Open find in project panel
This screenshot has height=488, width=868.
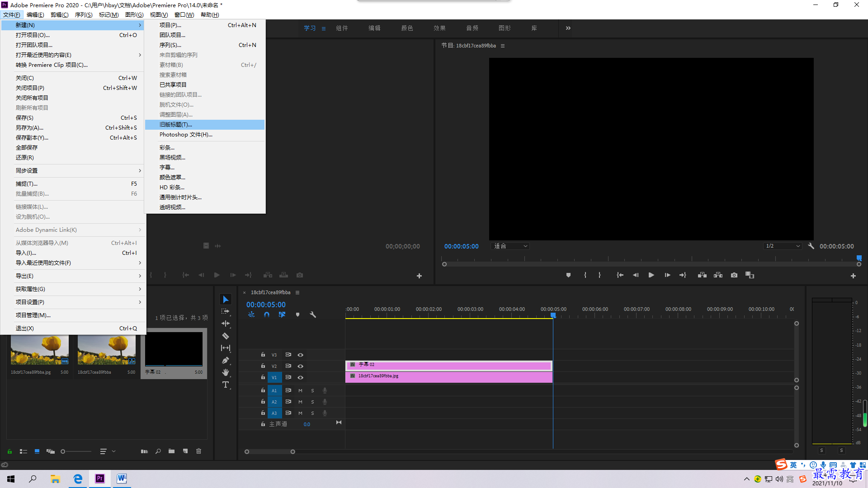(x=158, y=451)
